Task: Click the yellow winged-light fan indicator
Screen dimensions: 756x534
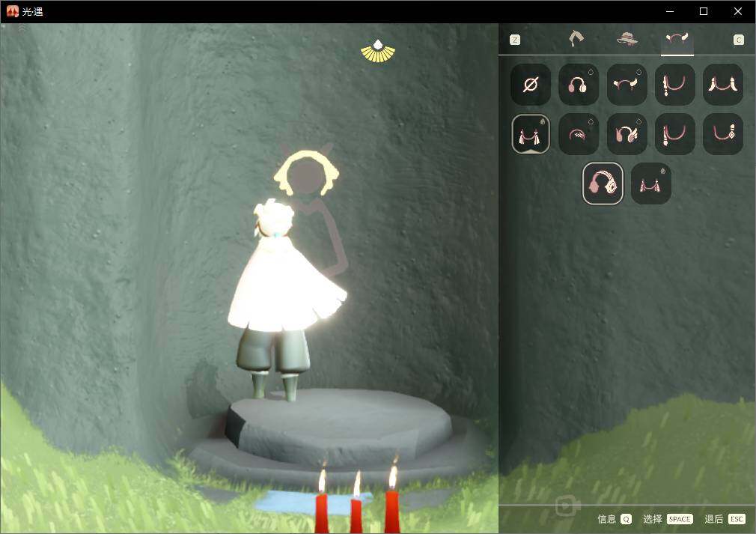Action: pyautogui.click(x=378, y=51)
